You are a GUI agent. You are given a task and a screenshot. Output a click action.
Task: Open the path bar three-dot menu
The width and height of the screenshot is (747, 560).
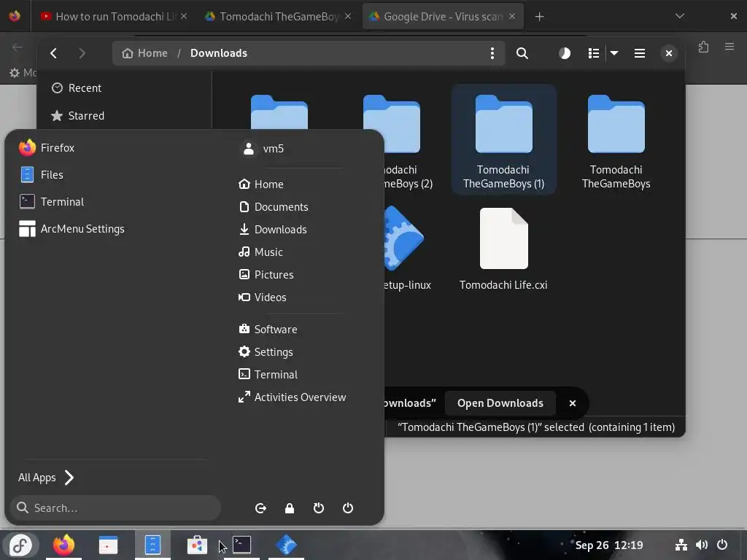[x=492, y=53]
